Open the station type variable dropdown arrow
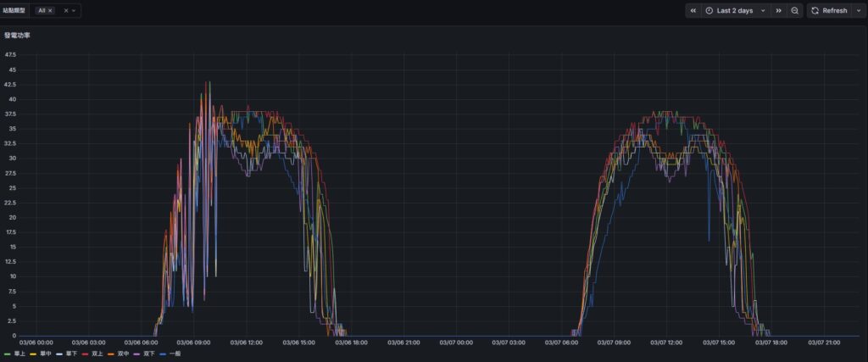This screenshot has width=868, height=362. [x=75, y=11]
